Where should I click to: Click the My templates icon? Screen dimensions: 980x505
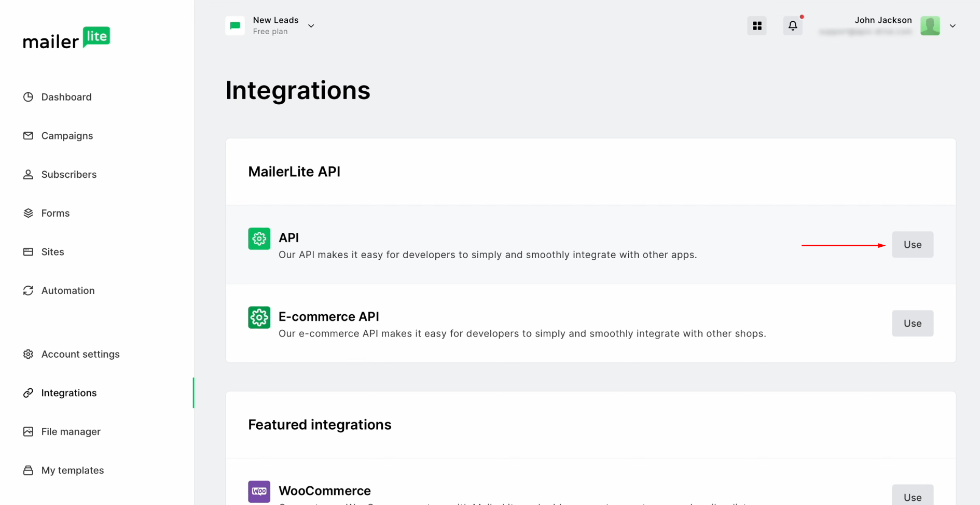(x=28, y=470)
